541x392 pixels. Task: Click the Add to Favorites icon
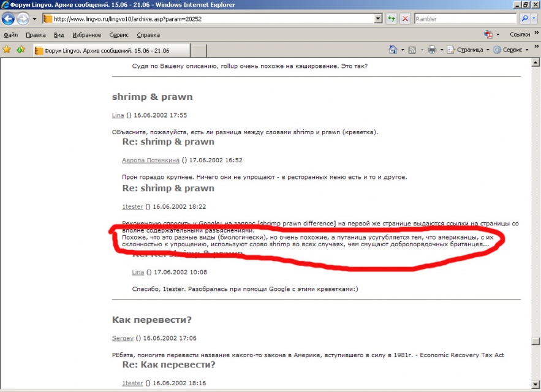point(21,50)
